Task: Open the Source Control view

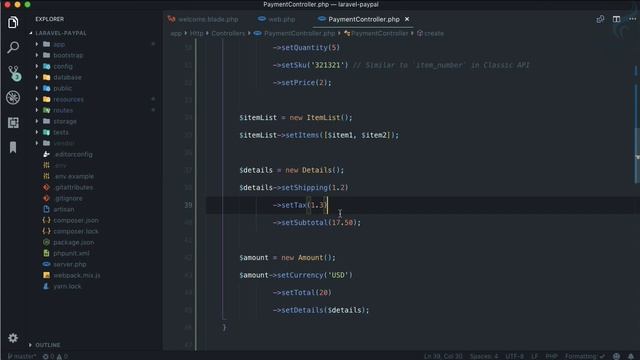Action: click(14, 73)
